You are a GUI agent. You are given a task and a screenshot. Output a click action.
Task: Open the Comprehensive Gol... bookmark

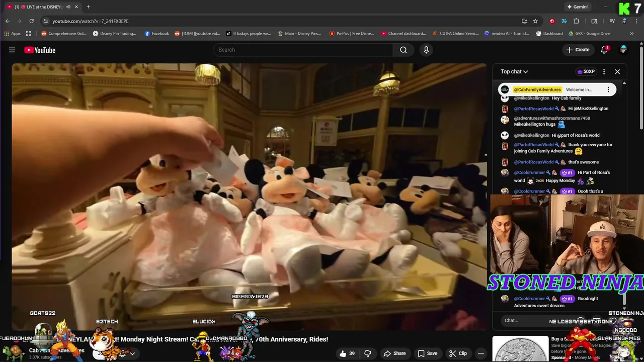click(x=64, y=34)
